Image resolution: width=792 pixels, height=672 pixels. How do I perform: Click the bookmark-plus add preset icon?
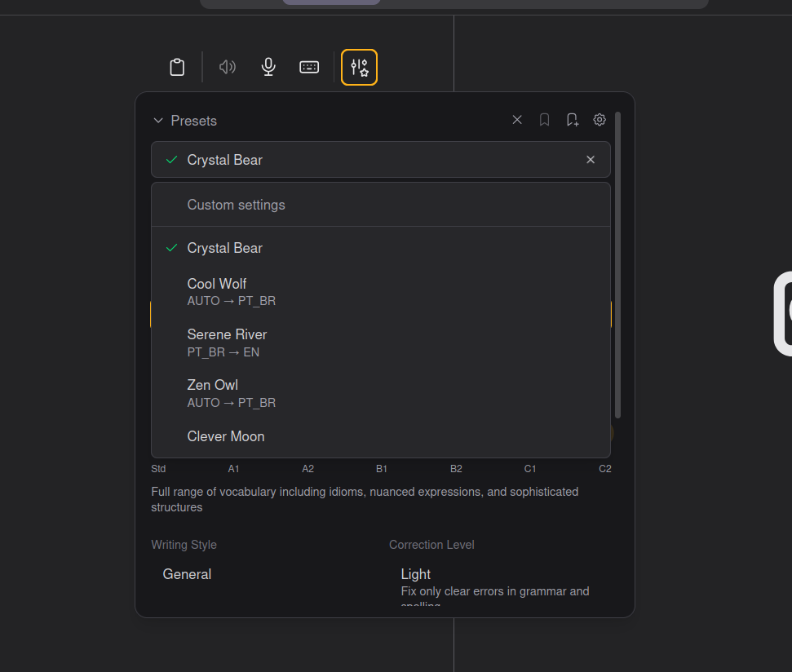(573, 120)
